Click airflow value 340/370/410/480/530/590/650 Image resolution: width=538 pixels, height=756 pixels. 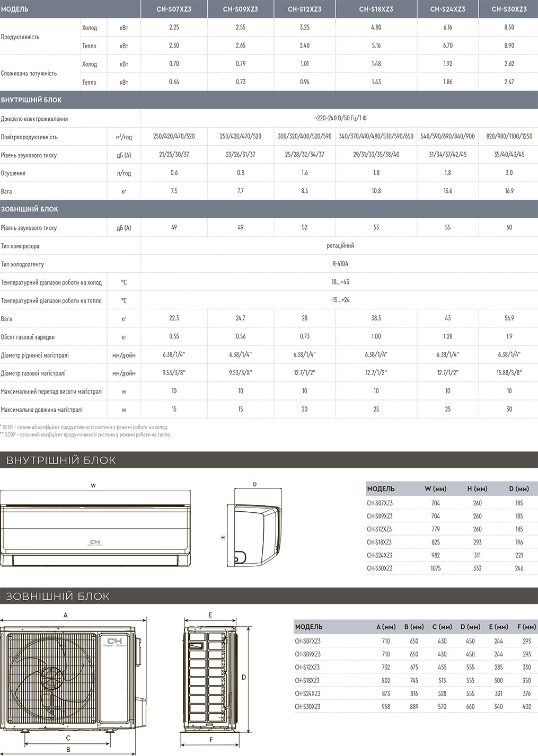(x=376, y=137)
